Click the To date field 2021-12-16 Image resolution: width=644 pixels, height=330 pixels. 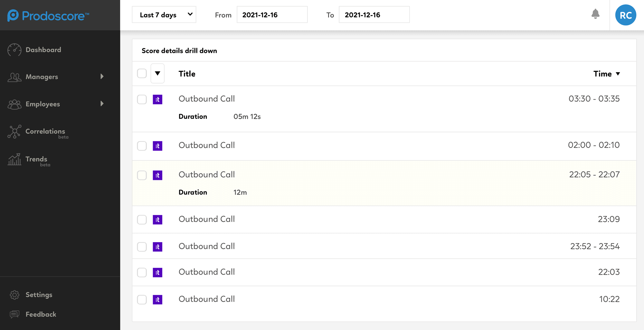(x=374, y=15)
